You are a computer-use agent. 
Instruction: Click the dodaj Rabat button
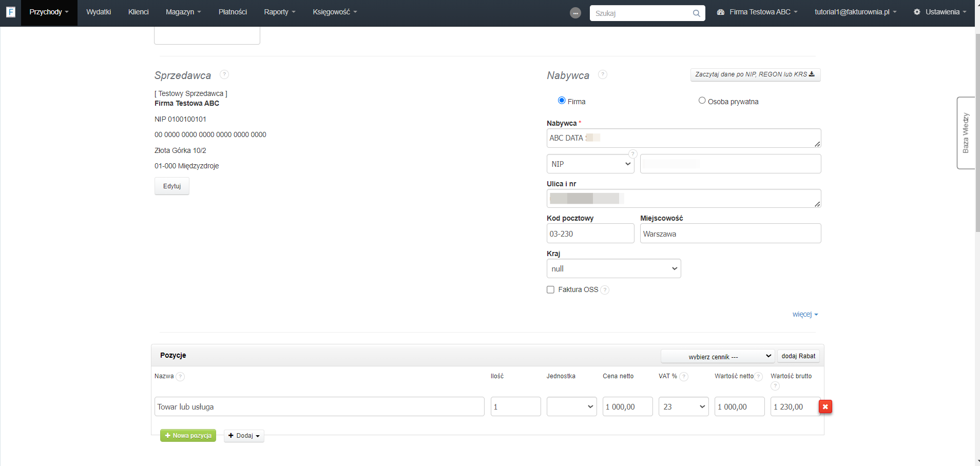[x=798, y=356]
